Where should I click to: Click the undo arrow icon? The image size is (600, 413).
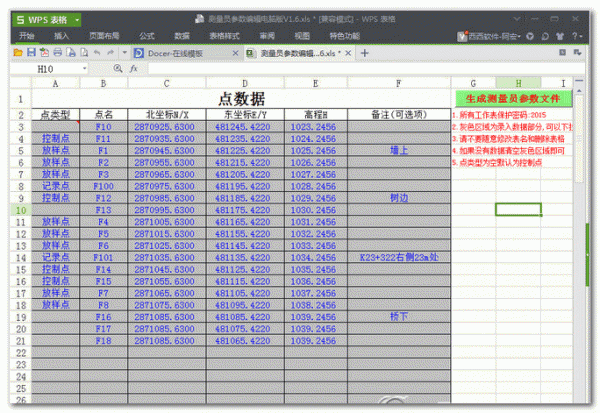97,53
